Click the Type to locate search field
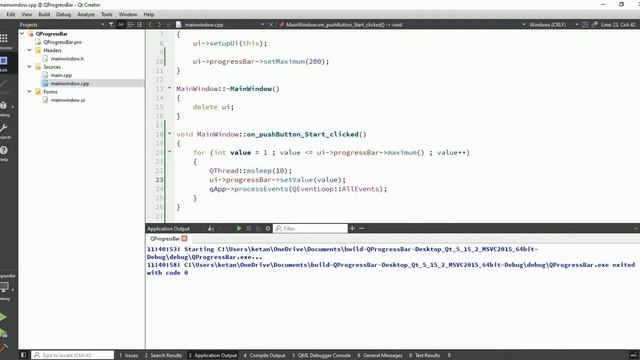The image size is (640, 360). click(73, 355)
